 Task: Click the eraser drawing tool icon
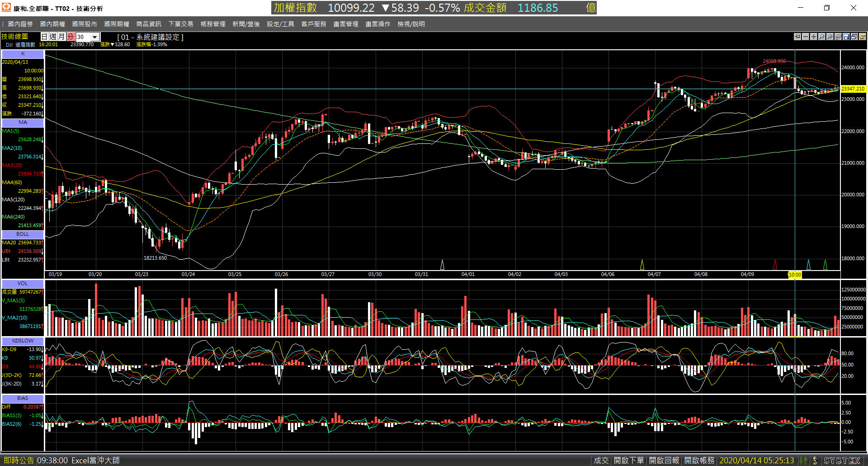[838, 37]
